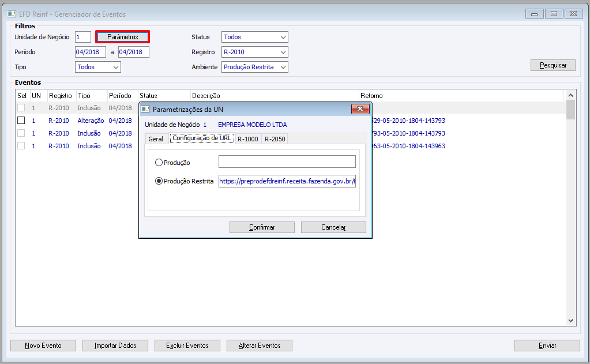Viewport: 590px width, 364px height.
Task: Select the Produção radio button
Action: (159, 162)
